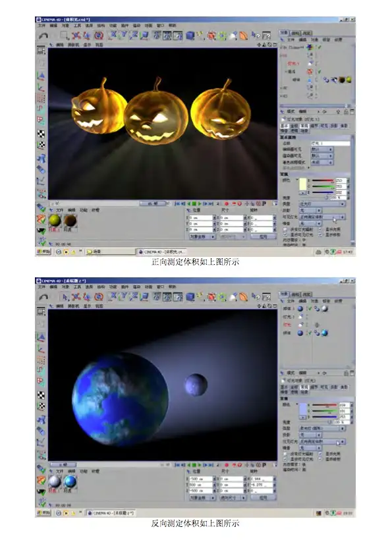The height and width of the screenshot is (552, 392).
Task: Open the 投影 dropdown in the pumpkin window
Action: (x=310, y=210)
